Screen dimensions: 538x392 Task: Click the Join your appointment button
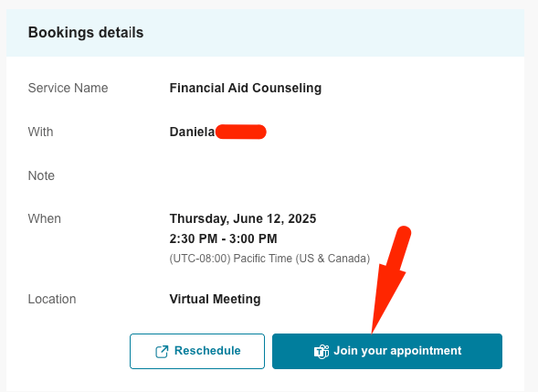coord(387,351)
